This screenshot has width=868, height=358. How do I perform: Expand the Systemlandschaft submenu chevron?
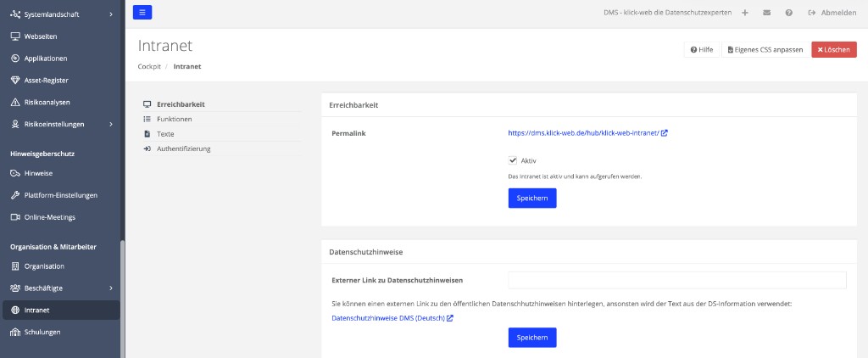click(x=111, y=14)
